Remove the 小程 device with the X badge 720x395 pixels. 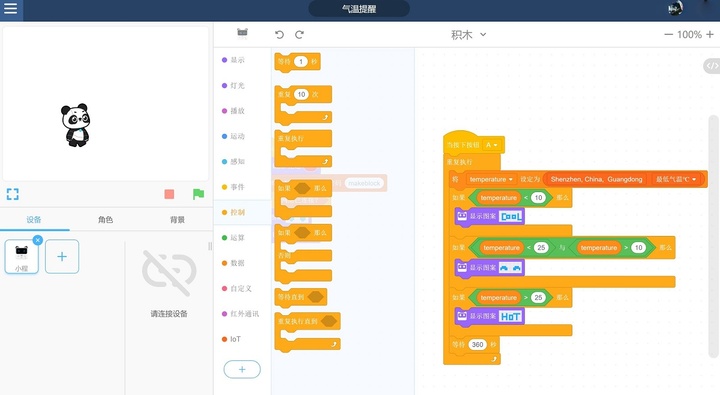coord(38,240)
